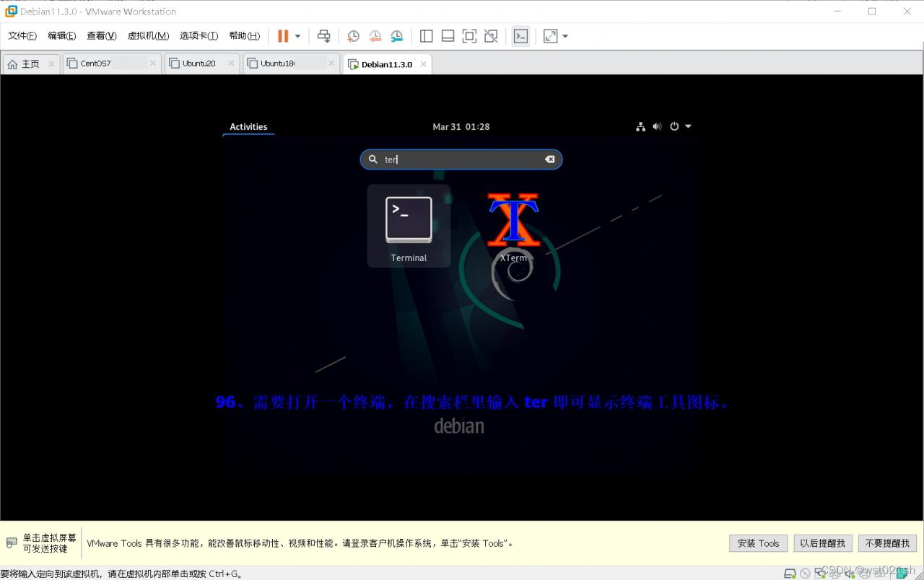The image size is (924, 580).
Task: Click the GNOME network status icon
Action: 640,126
